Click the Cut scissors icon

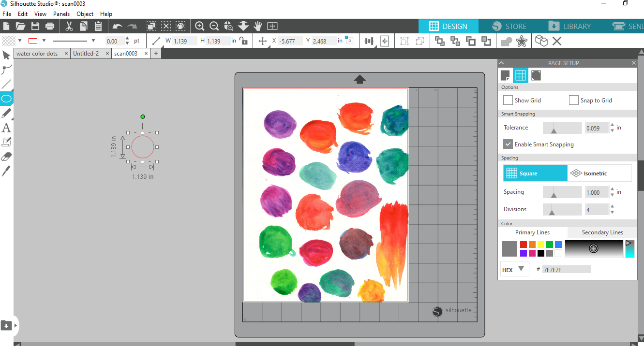pyautogui.click(x=69, y=26)
